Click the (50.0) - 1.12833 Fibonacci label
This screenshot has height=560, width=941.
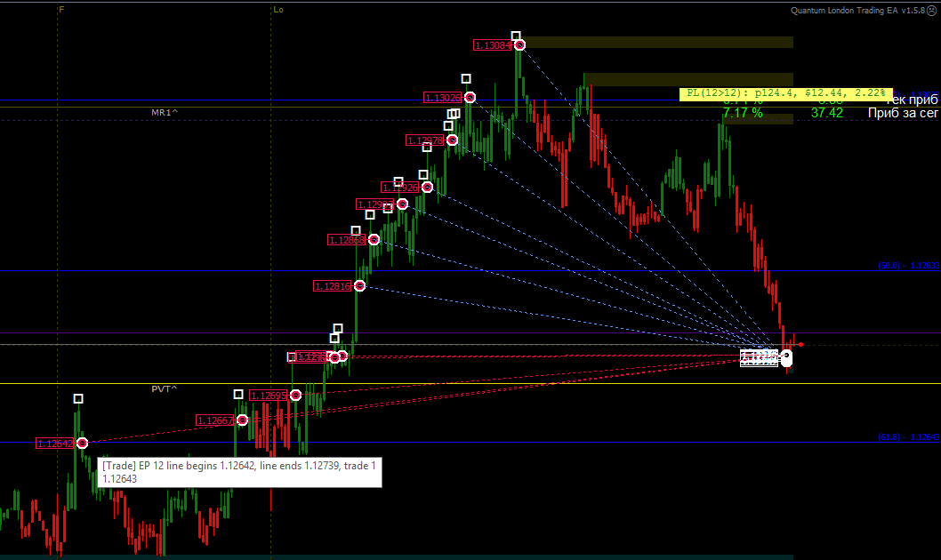point(909,265)
